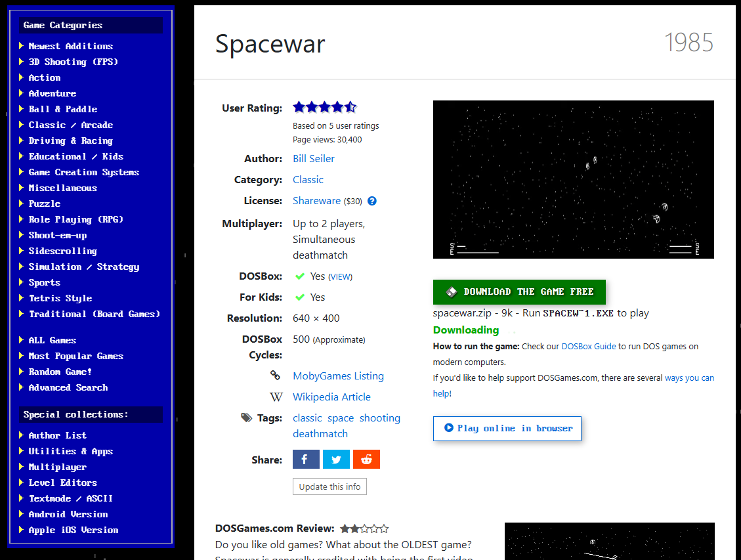View Most Popular Games
The width and height of the screenshot is (741, 560).
pyautogui.click(x=75, y=356)
